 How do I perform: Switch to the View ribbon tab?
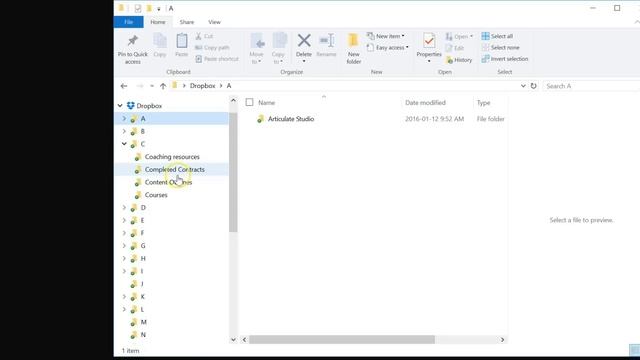pos(214,22)
